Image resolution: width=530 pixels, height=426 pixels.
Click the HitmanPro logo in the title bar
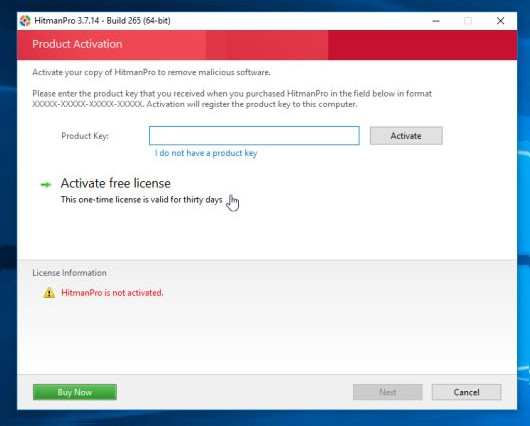pyautogui.click(x=25, y=21)
